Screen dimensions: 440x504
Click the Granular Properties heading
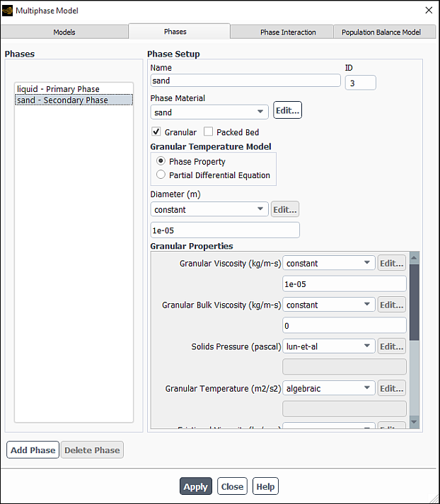(x=192, y=246)
